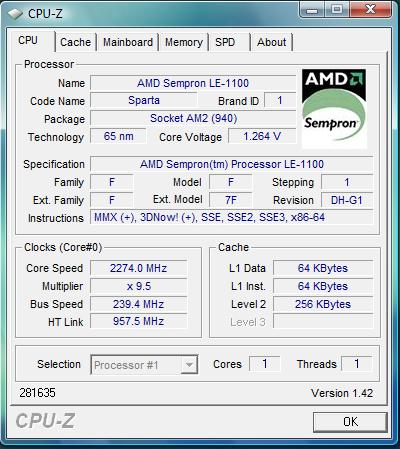Click the Package value Socket AM2 (940)
This screenshot has width=400, height=449.
[193, 118]
